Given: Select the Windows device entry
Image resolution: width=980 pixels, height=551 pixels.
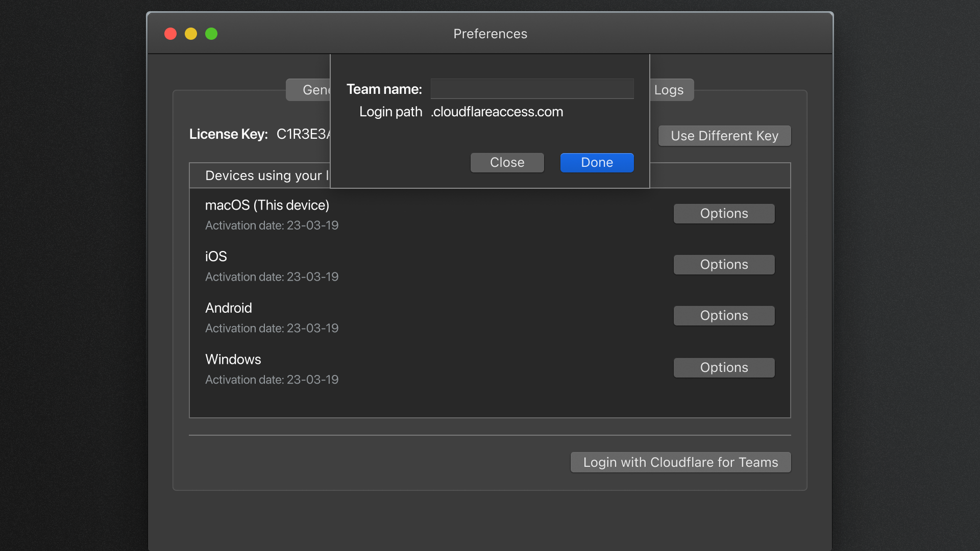Looking at the screenshot, I should coord(233,360).
